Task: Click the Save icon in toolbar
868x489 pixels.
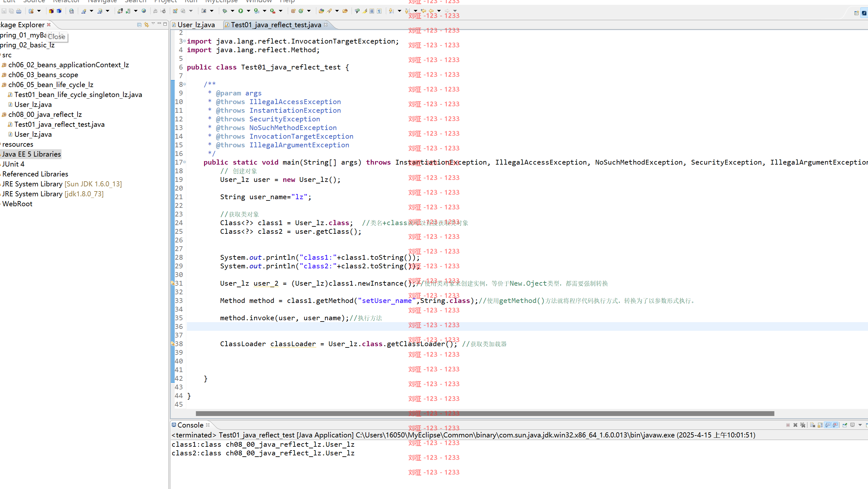Action: click(x=4, y=11)
